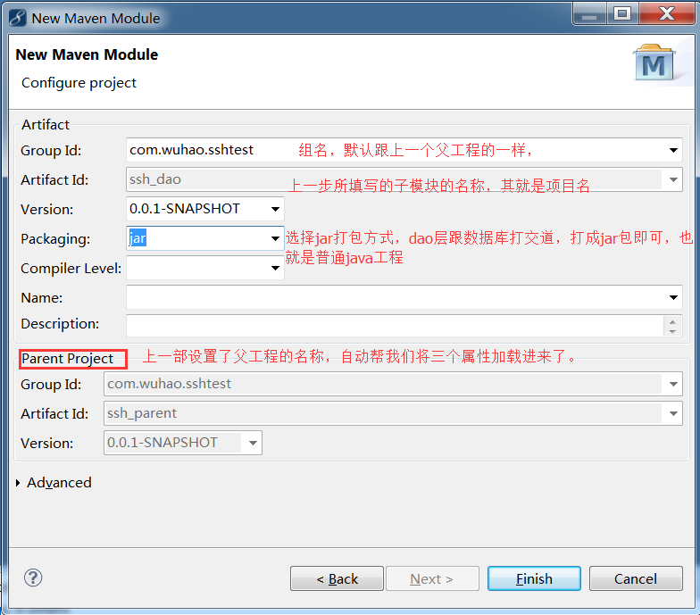The height and width of the screenshot is (615, 700).
Task: Expand the Advanced section
Action: pos(20,483)
